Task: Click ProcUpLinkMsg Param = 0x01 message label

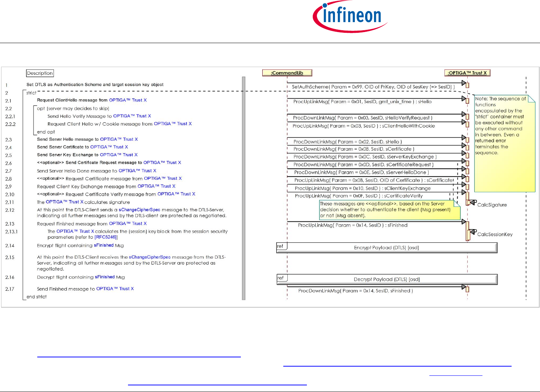Action: point(363,102)
